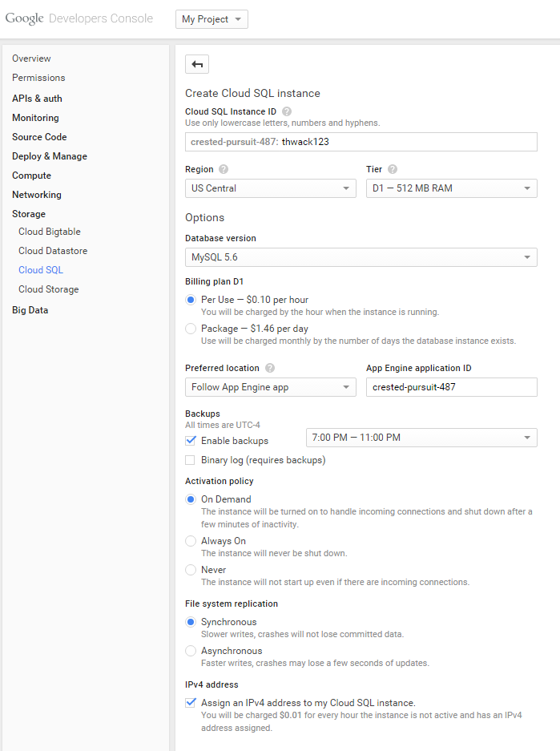This screenshot has height=751, width=560.
Task: Click the App Engine application ID field
Action: (451, 387)
